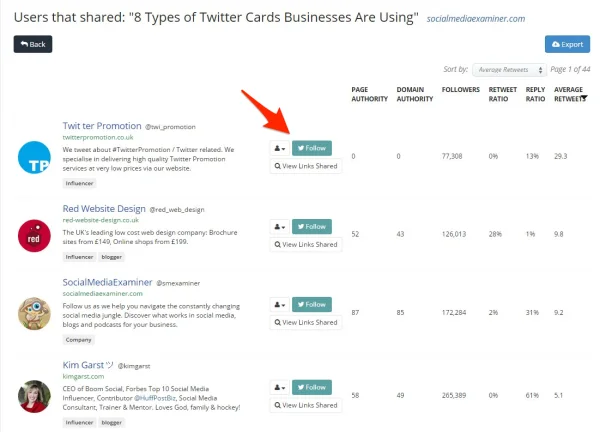Open socialmediaexaminer.com link in title
The width and height of the screenshot is (600, 432).
(476, 19)
